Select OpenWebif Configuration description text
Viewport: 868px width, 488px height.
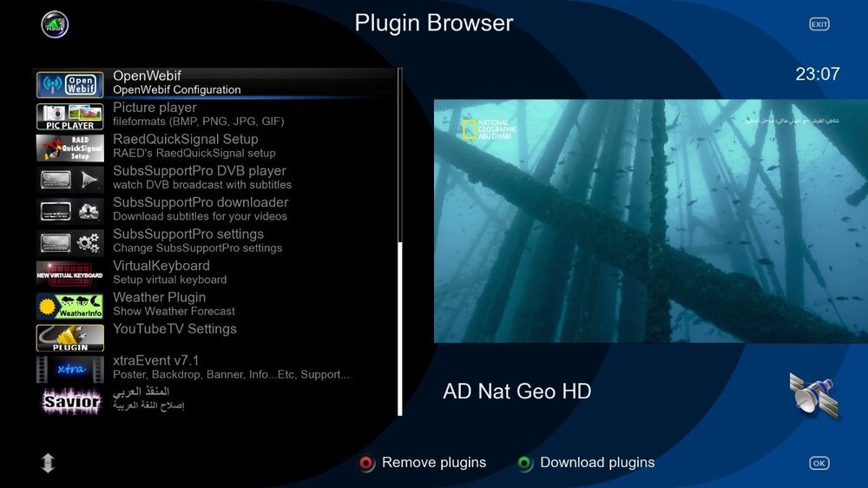click(176, 89)
